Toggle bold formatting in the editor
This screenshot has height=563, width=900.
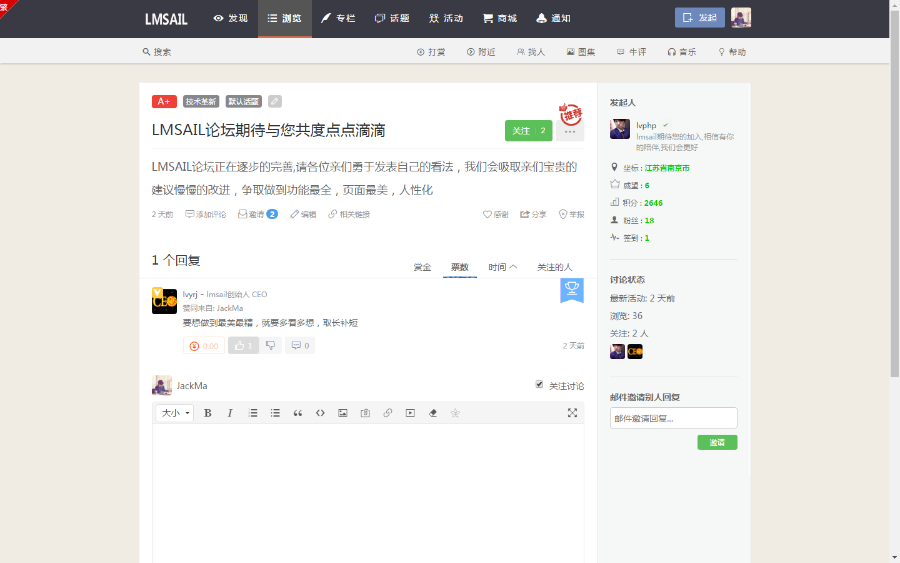click(208, 413)
